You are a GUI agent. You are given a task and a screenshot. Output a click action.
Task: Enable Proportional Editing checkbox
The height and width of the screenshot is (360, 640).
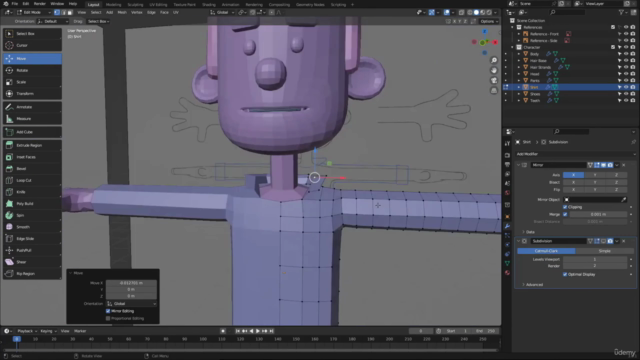pyautogui.click(x=108, y=318)
